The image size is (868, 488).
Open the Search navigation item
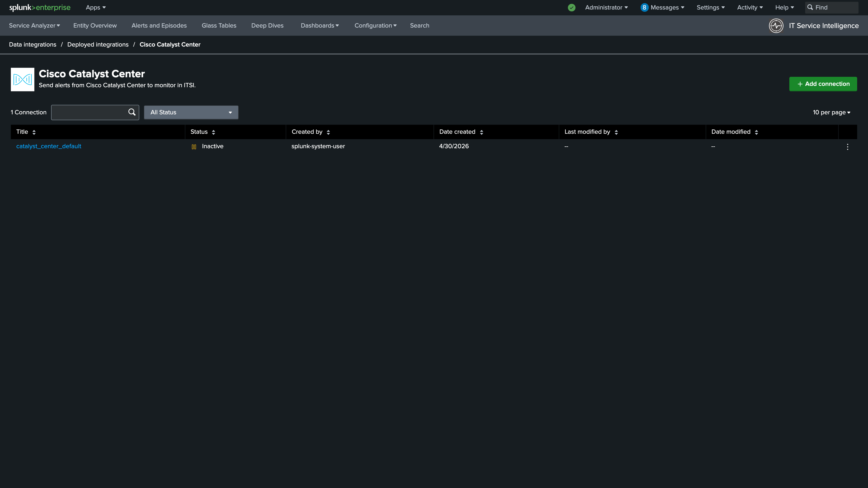point(420,26)
